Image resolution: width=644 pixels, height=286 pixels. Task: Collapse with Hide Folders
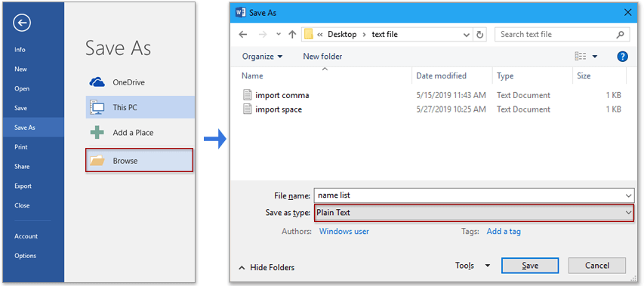pos(267,268)
